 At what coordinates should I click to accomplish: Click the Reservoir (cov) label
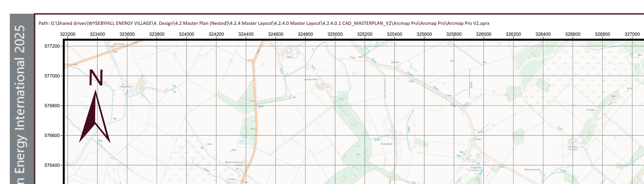[533, 170]
